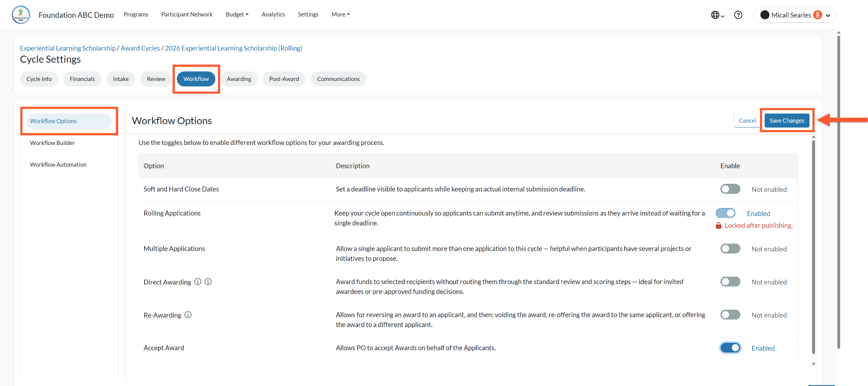This screenshot has height=386, width=868.
Task: Open Settings in top navigation
Action: tap(308, 14)
